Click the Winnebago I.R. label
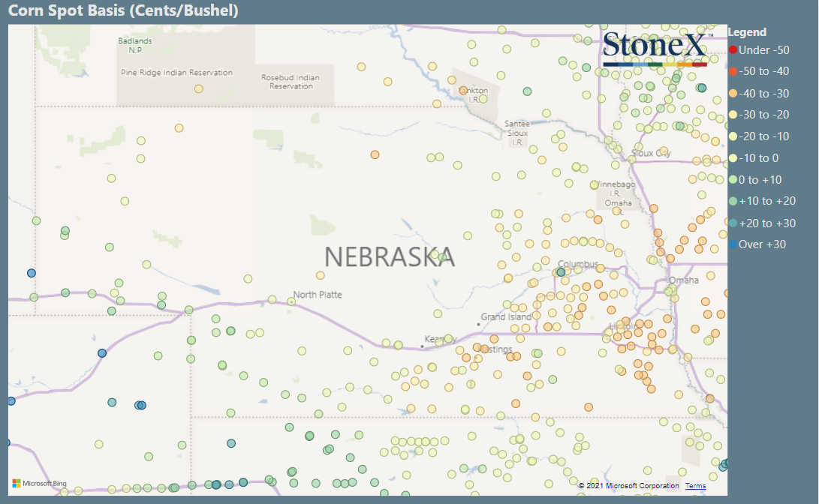This screenshot has width=819, height=504. (x=616, y=189)
